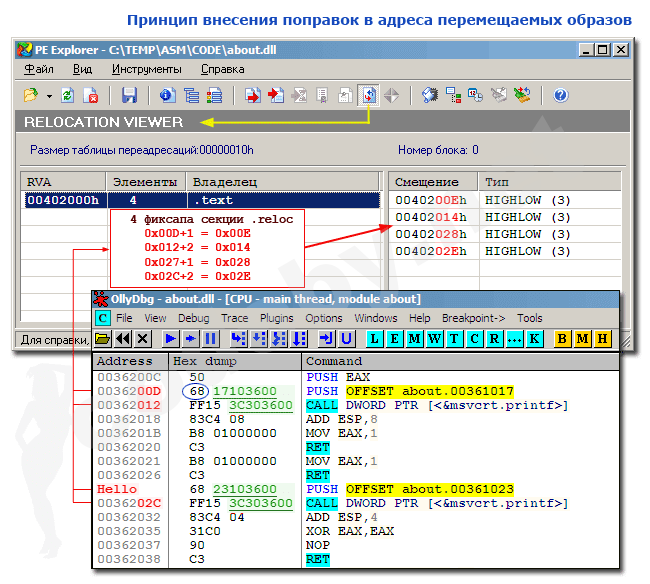Open the Файл menu in PE Explorer
Screen dimensions: 650x584
point(39,69)
